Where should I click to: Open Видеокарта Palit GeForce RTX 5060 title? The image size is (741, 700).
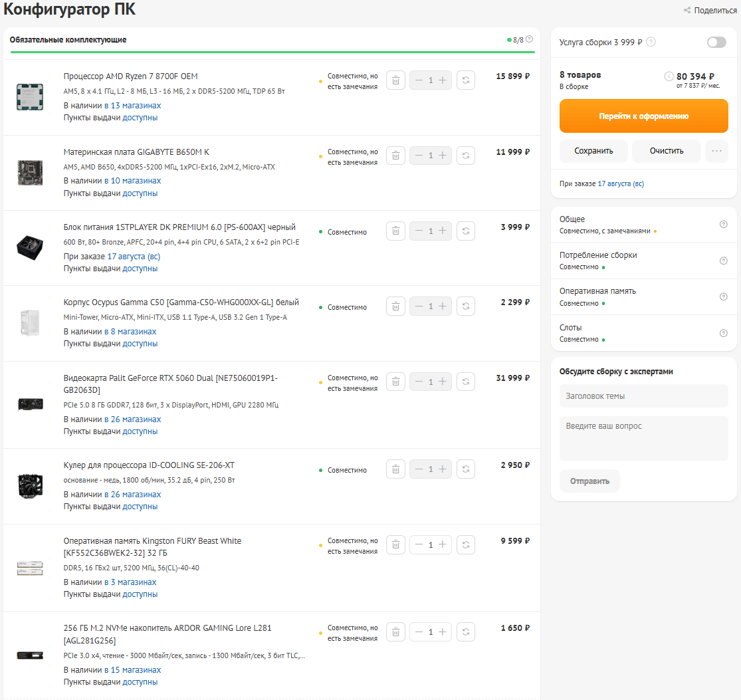pyautogui.click(x=171, y=384)
